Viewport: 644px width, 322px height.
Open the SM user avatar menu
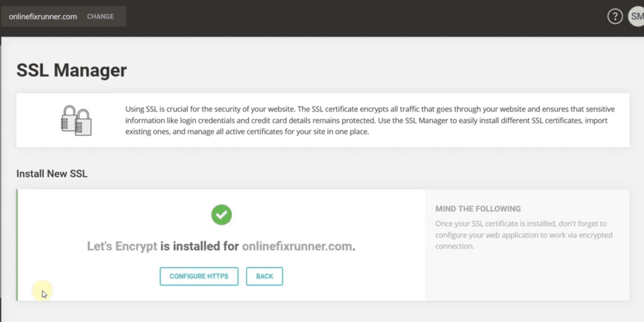[x=636, y=16]
